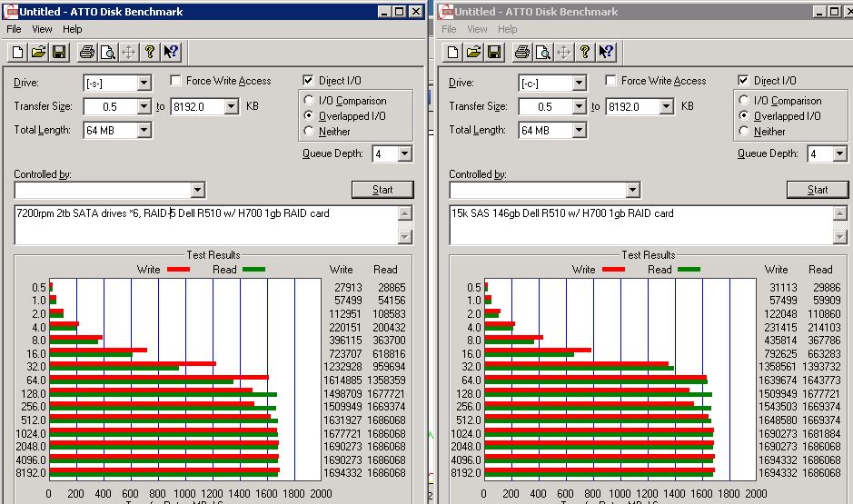
Task: Open View menu in left window
Action: tap(42, 29)
